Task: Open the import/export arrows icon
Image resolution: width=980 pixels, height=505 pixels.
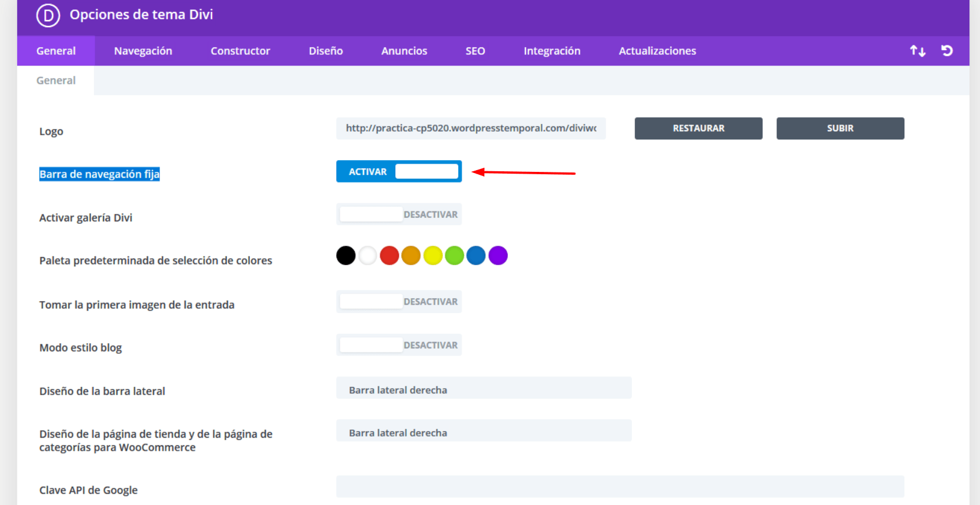Action: tap(917, 51)
